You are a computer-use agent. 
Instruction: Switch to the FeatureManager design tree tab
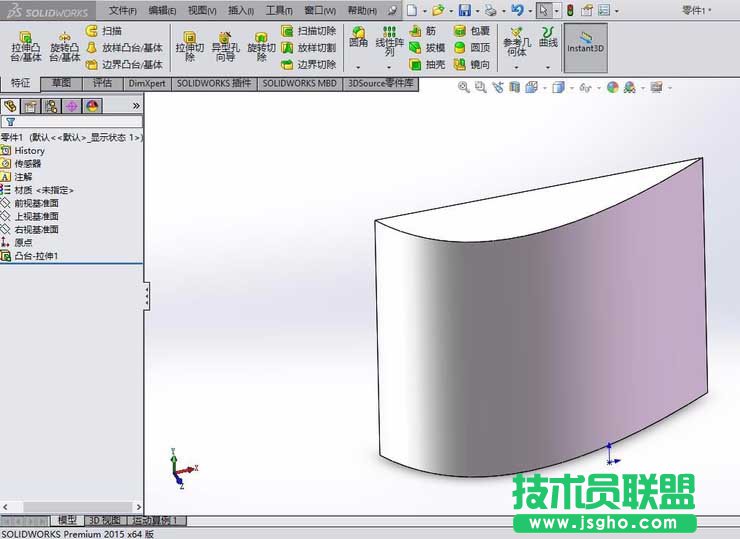(x=10, y=106)
